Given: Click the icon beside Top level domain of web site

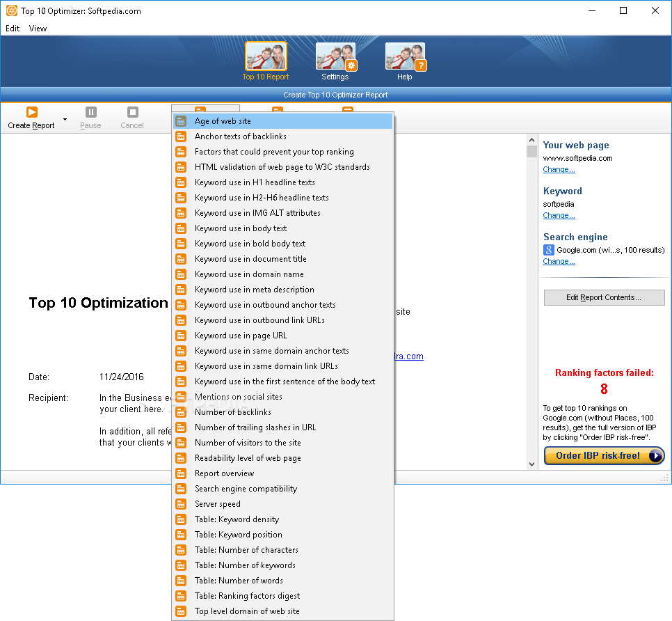Looking at the screenshot, I should 181,611.
